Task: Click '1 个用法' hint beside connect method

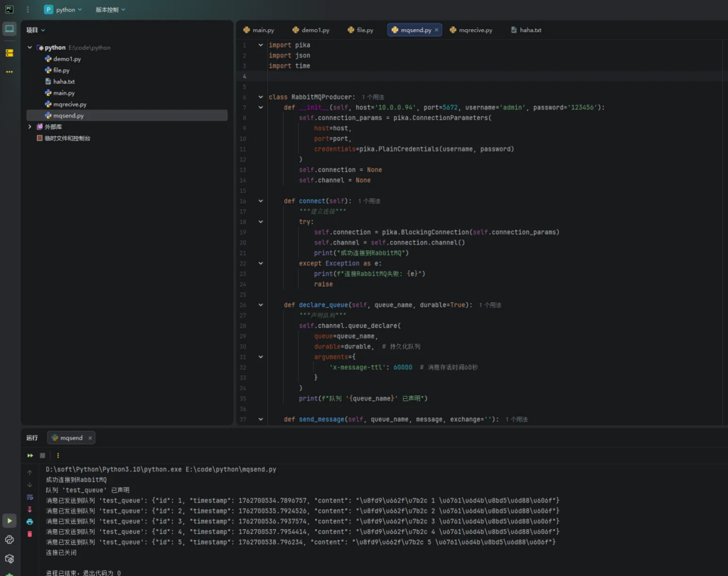Action: (368, 201)
